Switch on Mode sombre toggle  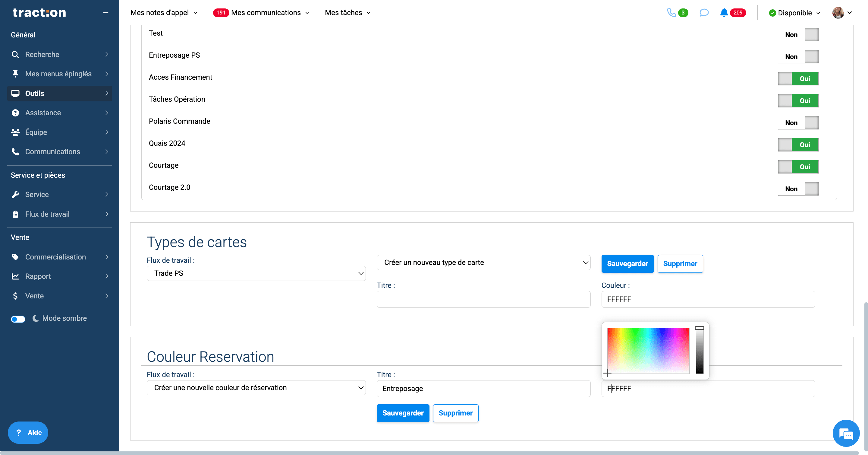coord(18,319)
